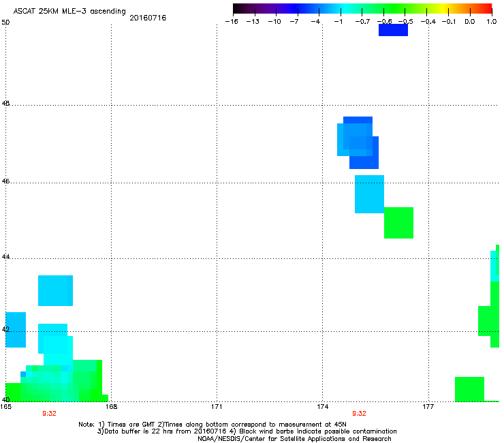Click the red 9:32 time between 165 and 168

click(49, 414)
